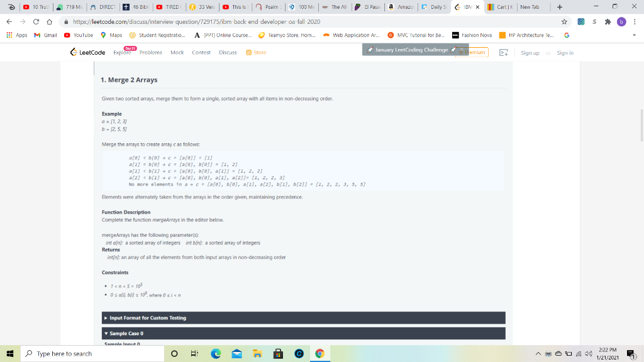Open a new browser tab
The image size is (644, 362).
click(559, 7)
